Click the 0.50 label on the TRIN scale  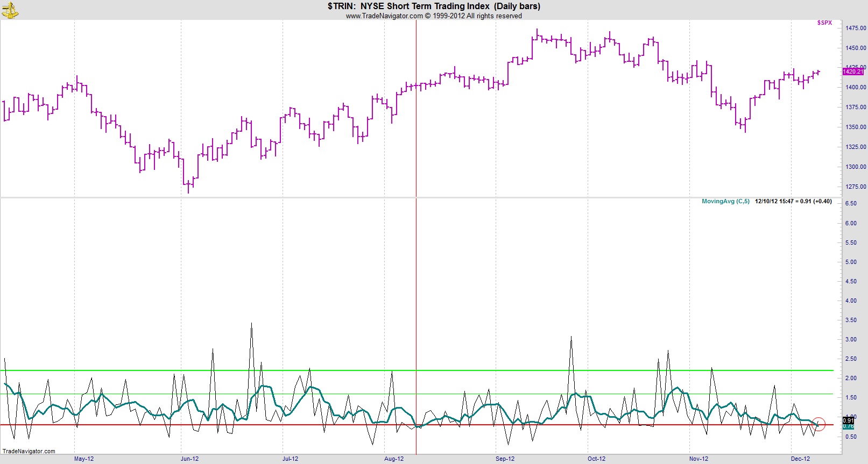pos(851,436)
